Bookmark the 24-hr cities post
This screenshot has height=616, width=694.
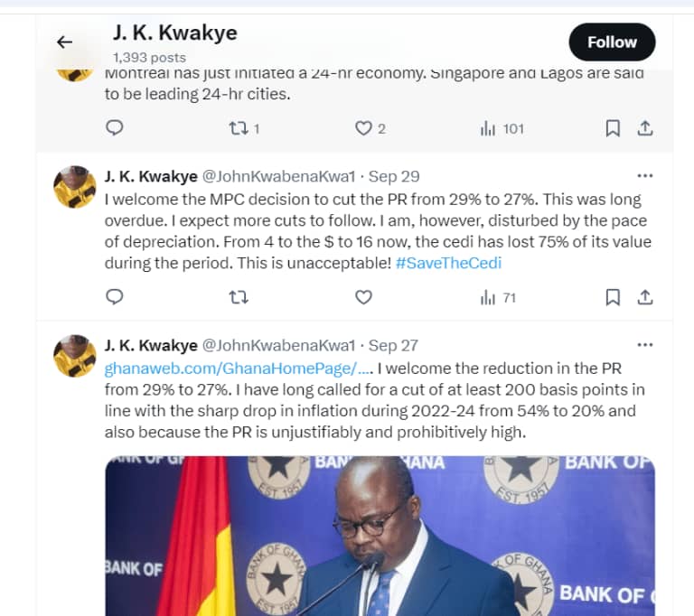pos(613,128)
